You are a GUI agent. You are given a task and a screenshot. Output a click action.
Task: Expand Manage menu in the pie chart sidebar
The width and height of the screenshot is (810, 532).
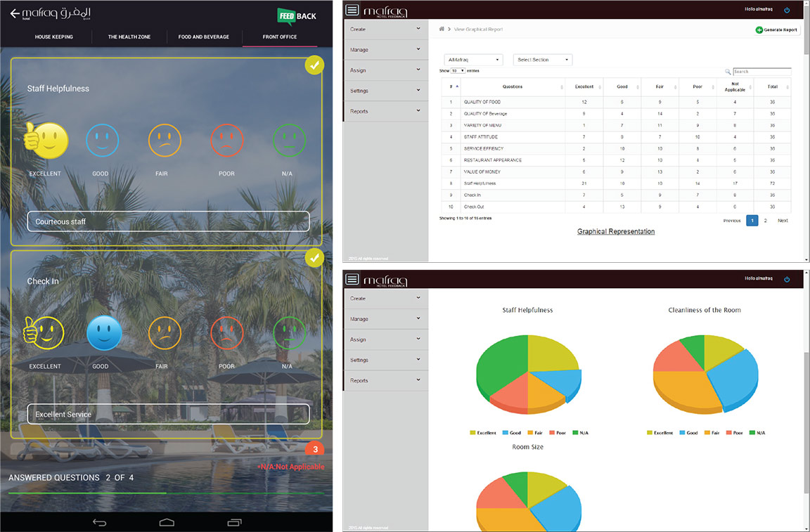pyautogui.click(x=386, y=319)
